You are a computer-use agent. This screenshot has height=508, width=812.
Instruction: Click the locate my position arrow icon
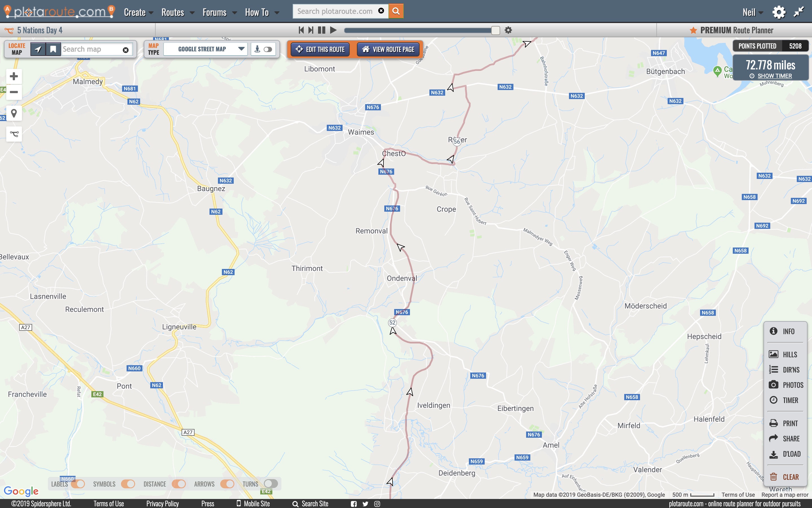[x=38, y=49]
